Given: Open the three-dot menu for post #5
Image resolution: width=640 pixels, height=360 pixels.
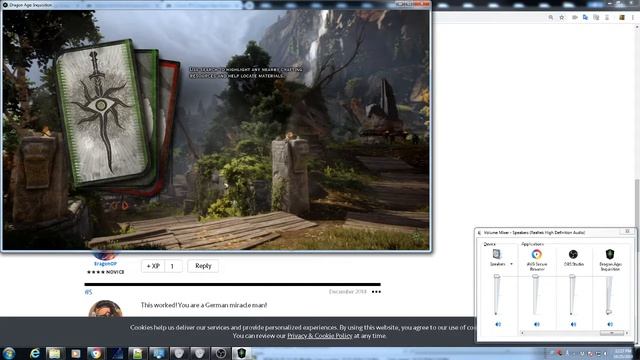Looking at the screenshot, I should point(376,292).
